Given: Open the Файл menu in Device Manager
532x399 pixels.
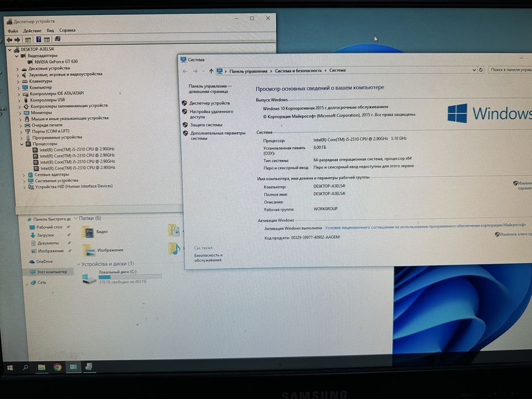Looking at the screenshot, I should point(13,31).
